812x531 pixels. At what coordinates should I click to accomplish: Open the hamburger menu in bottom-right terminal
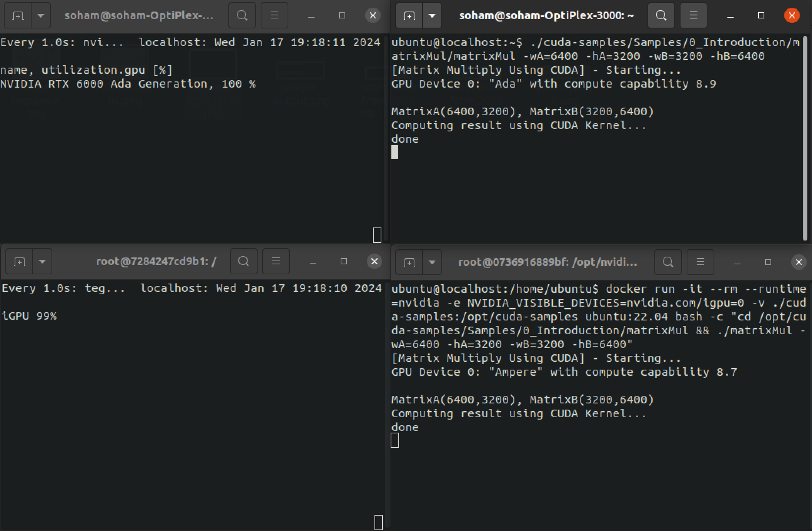[700, 262]
